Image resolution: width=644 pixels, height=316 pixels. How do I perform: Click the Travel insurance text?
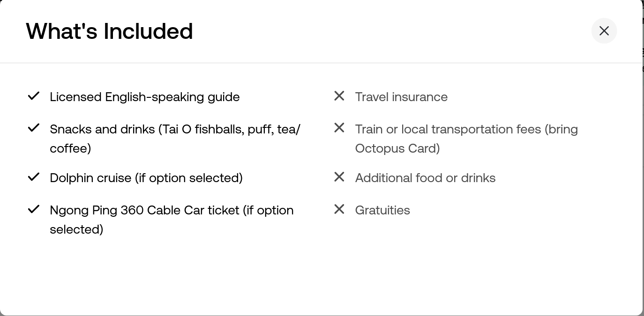(401, 97)
